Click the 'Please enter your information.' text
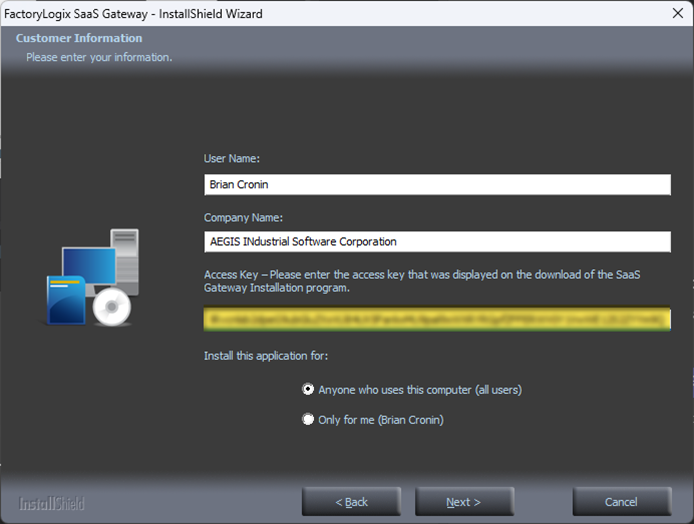Viewport: 694px width, 524px height. point(99,58)
